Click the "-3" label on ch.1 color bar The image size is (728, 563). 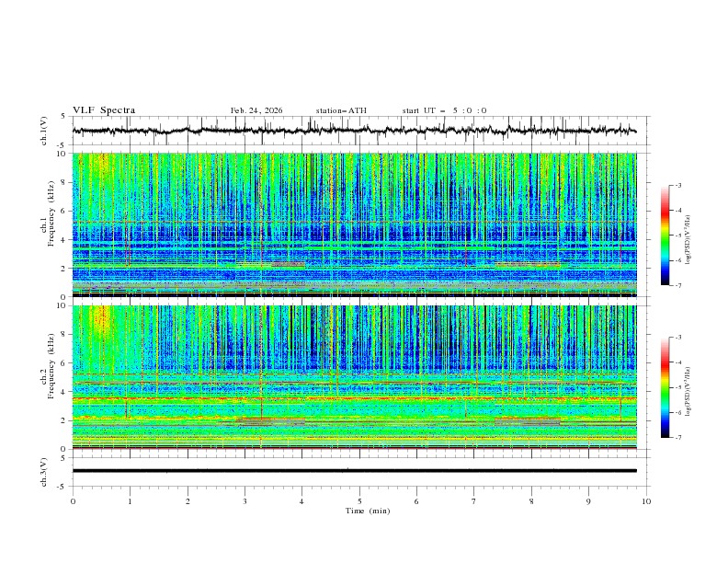tap(678, 185)
